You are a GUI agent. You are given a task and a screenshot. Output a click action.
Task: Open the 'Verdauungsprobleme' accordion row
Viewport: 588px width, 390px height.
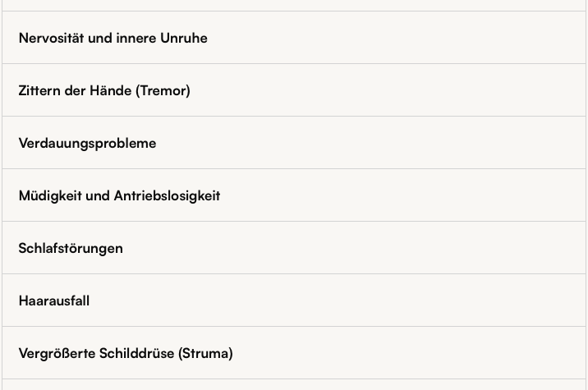[294, 143]
